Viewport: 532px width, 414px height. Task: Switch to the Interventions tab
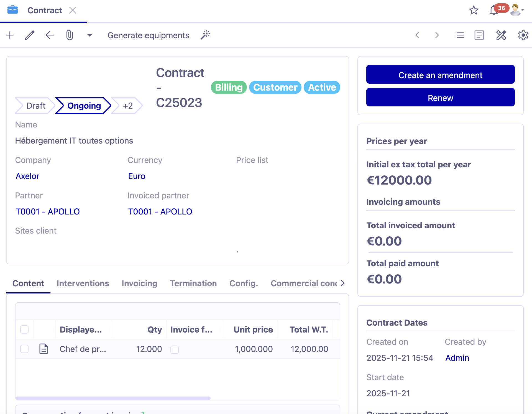(83, 283)
